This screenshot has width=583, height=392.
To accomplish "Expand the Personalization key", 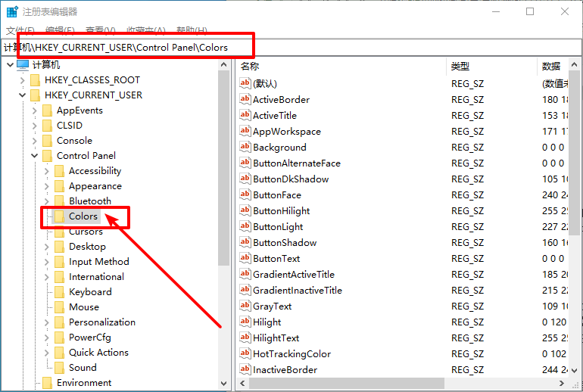I will point(46,322).
